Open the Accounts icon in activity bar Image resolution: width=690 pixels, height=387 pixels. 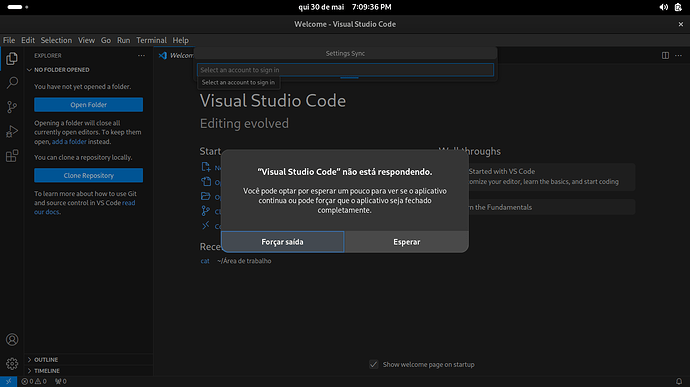[x=12, y=339]
